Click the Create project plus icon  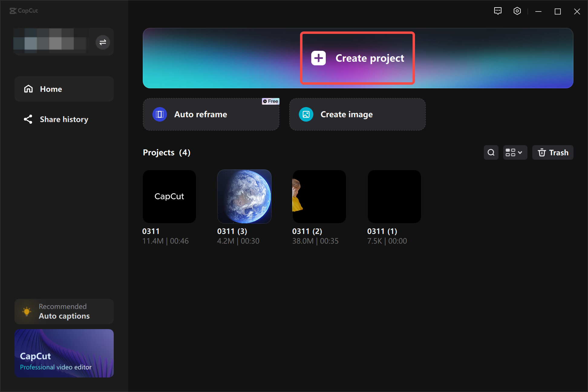(318, 58)
